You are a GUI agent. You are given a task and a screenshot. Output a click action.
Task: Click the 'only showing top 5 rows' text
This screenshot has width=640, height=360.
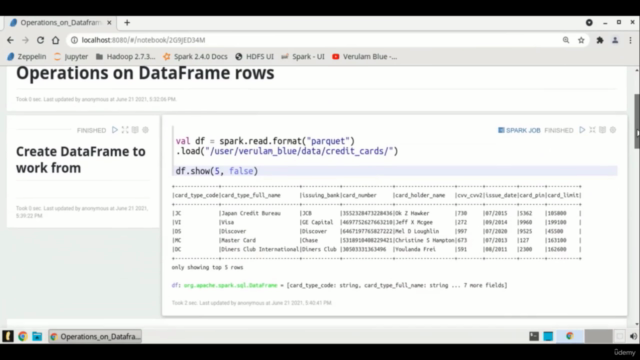pyautogui.click(x=207, y=267)
